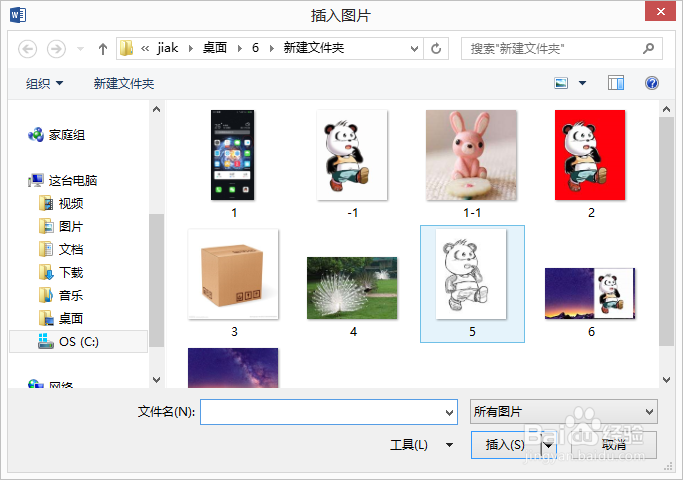Open the 文档 folder in sidebar
Image resolution: width=683 pixels, height=480 pixels.
(x=71, y=250)
